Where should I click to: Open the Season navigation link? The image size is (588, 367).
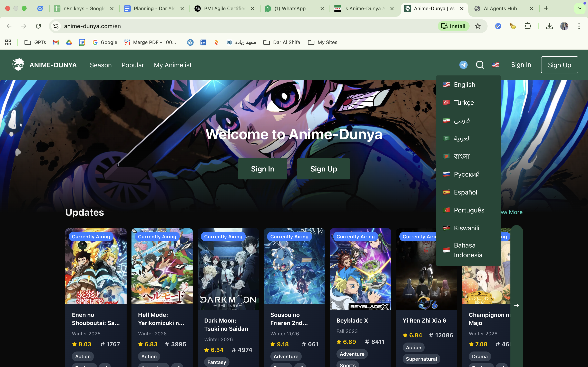click(x=101, y=65)
